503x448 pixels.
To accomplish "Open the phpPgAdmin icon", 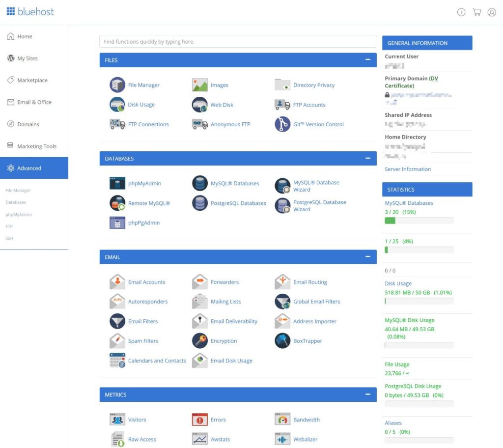I will click(117, 223).
